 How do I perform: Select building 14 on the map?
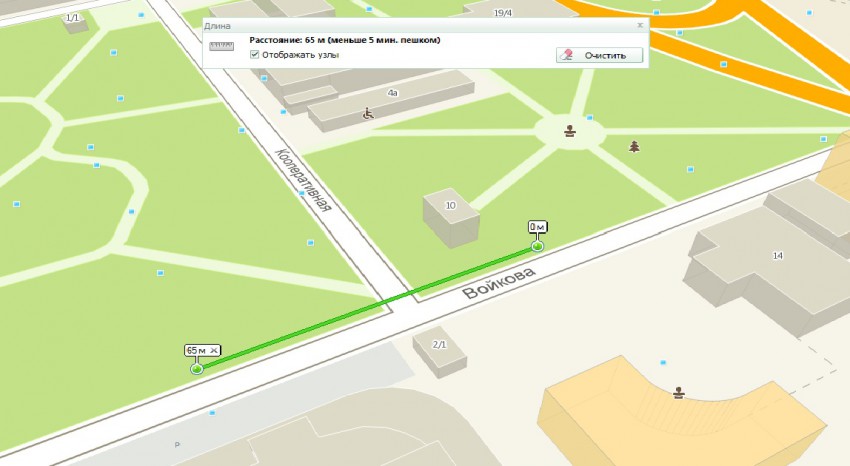pos(777,256)
